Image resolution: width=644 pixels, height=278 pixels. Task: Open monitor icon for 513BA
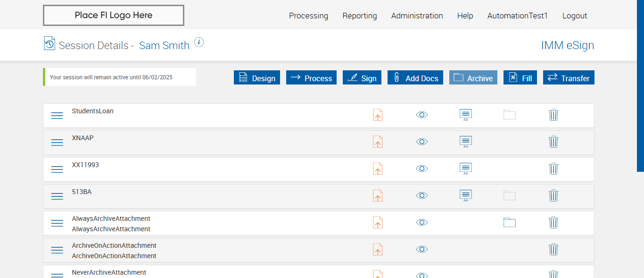point(466,195)
